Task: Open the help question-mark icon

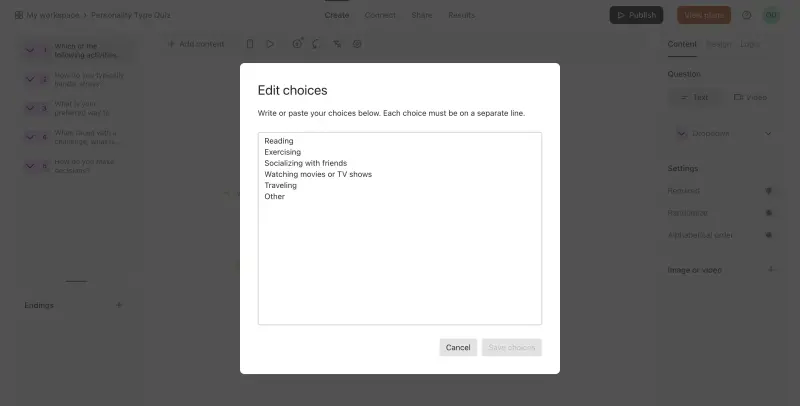Action: (x=746, y=15)
